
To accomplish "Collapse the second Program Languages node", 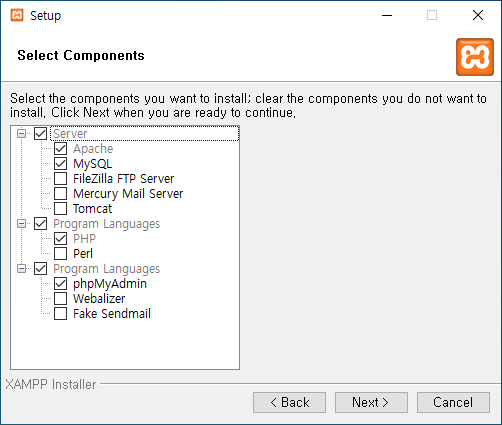I will pos(21,268).
